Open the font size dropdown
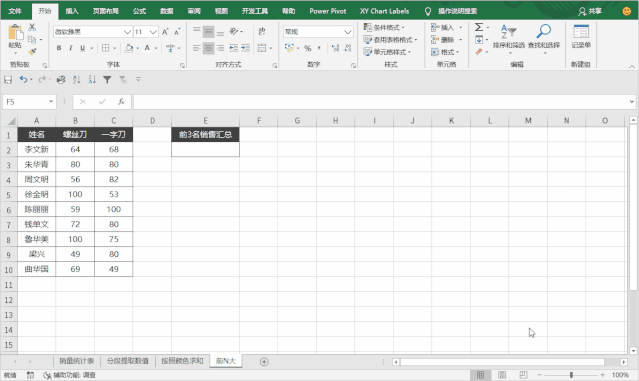 click(153, 32)
